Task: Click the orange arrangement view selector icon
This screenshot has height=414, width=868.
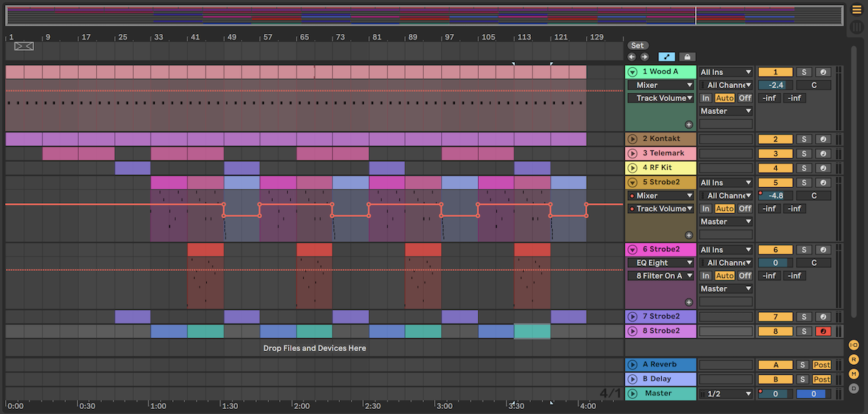Action: coord(856,11)
